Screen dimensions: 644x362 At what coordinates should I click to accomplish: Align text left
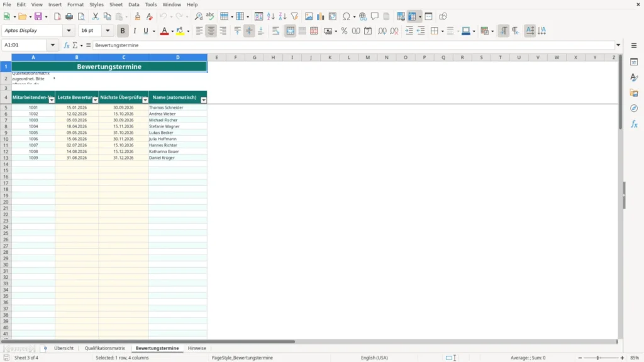click(x=199, y=31)
